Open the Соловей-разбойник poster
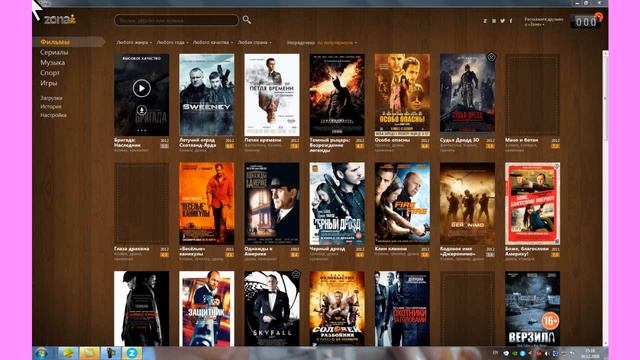 (337, 309)
